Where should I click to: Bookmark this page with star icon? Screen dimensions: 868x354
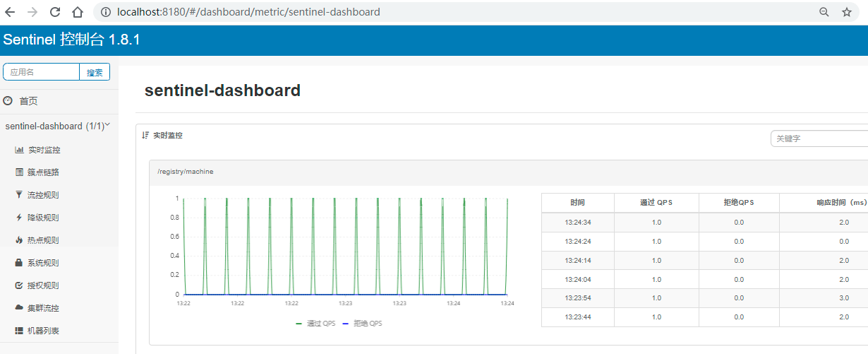point(847,12)
